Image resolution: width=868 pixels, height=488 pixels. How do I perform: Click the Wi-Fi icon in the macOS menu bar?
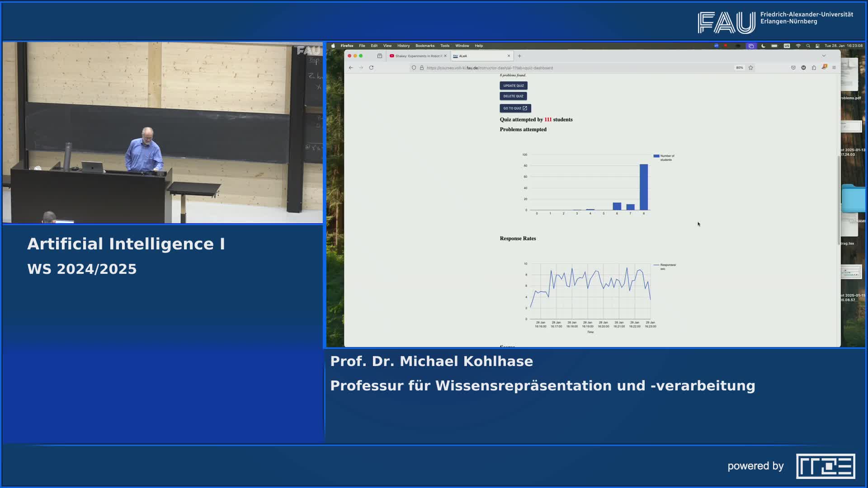click(798, 46)
